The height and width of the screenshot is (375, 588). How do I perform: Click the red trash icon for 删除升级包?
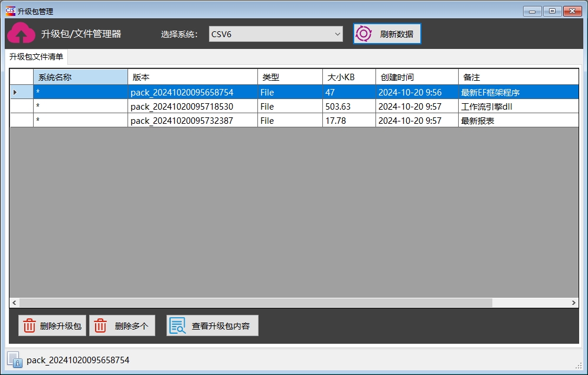click(x=30, y=325)
